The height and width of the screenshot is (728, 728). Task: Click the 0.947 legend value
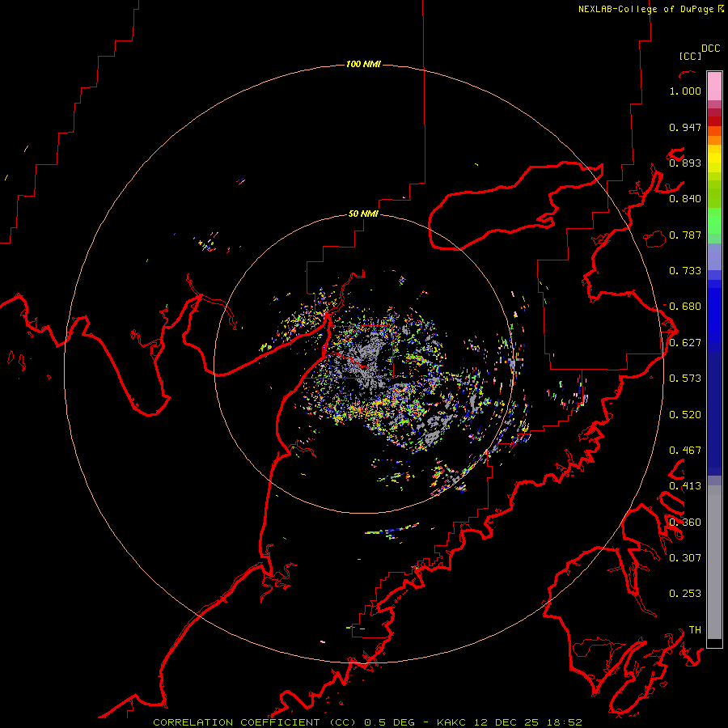click(685, 127)
